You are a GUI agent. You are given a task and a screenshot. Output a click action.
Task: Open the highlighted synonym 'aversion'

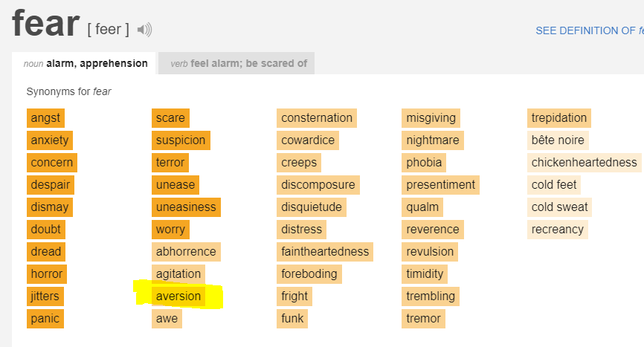[178, 296]
